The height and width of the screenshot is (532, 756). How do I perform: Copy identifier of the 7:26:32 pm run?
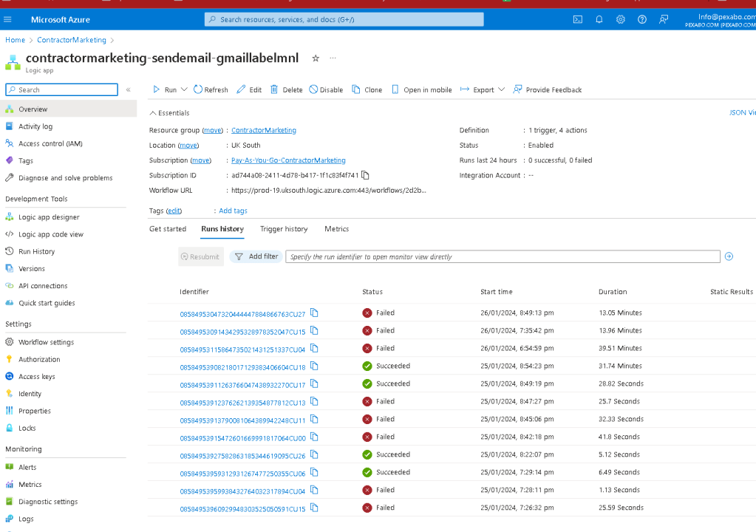pos(314,508)
